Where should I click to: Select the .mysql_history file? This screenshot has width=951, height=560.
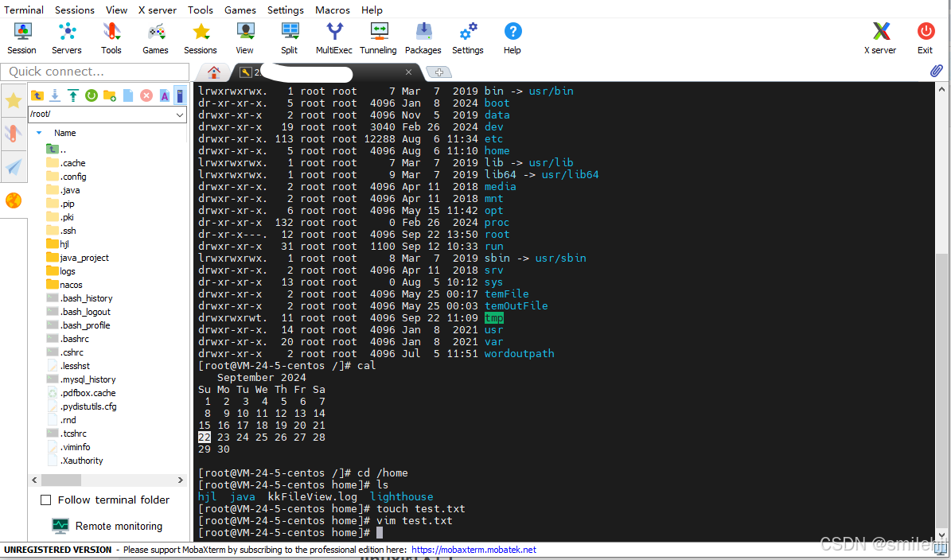(80, 379)
